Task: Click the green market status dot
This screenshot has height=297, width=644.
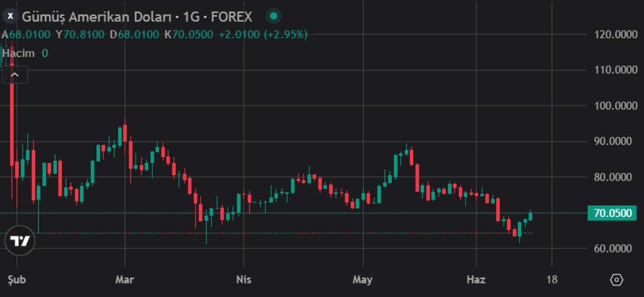Action: click(273, 17)
